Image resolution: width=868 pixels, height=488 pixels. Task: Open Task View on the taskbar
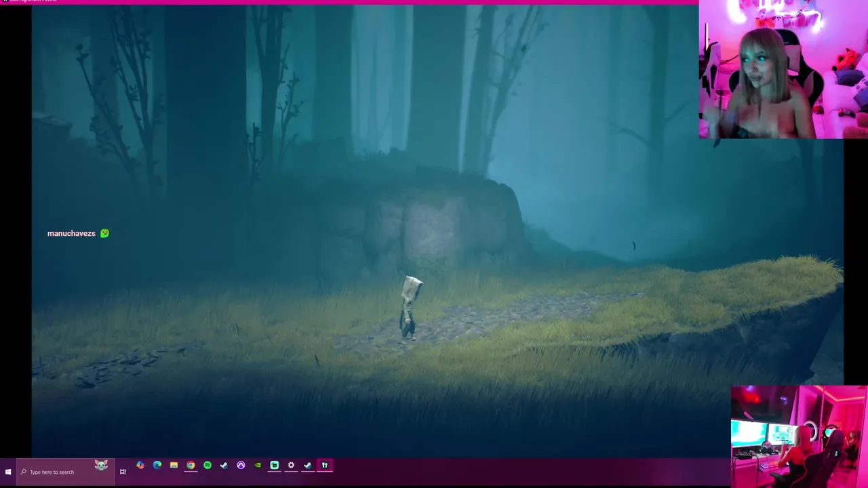[x=123, y=472]
